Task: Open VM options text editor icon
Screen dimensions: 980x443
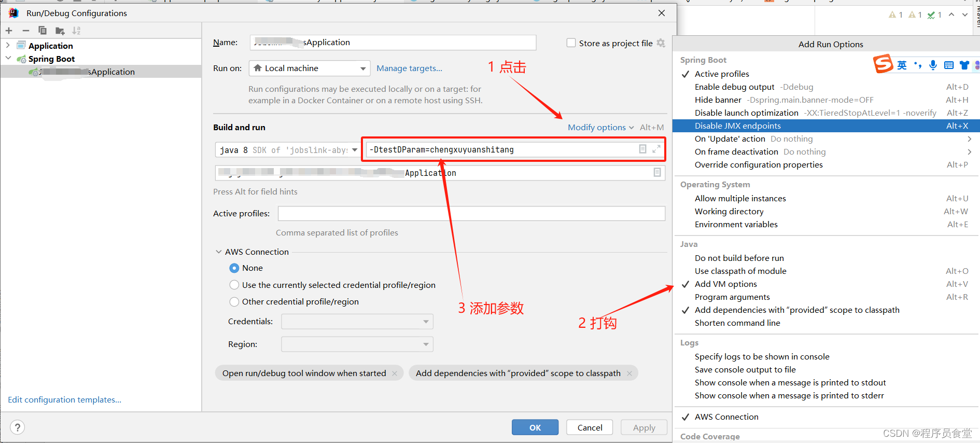Action: coord(642,149)
